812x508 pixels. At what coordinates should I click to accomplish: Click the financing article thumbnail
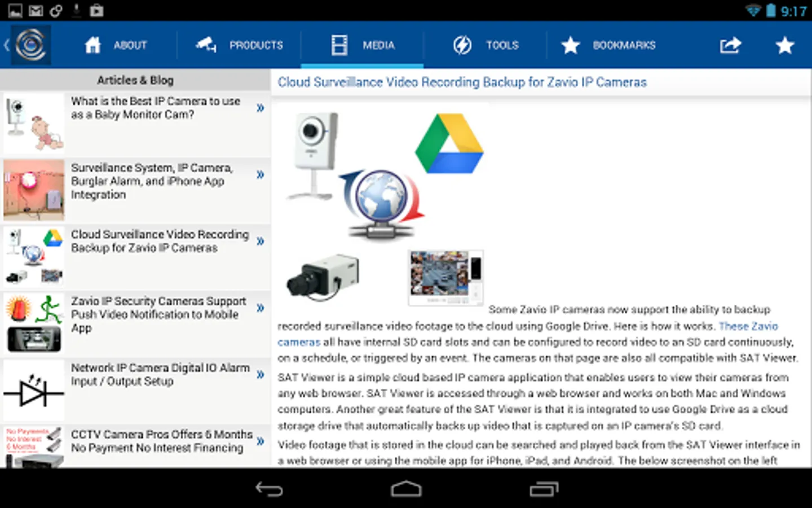click(x=34, y=447)
